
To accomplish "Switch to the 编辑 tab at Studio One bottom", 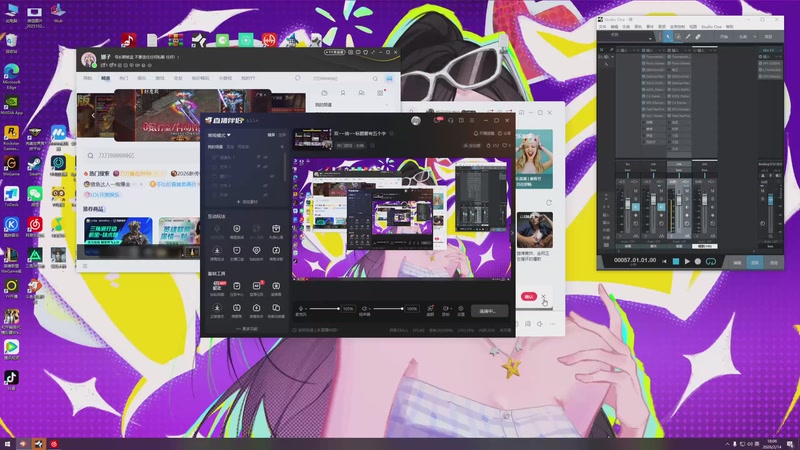I will point(737,262).
